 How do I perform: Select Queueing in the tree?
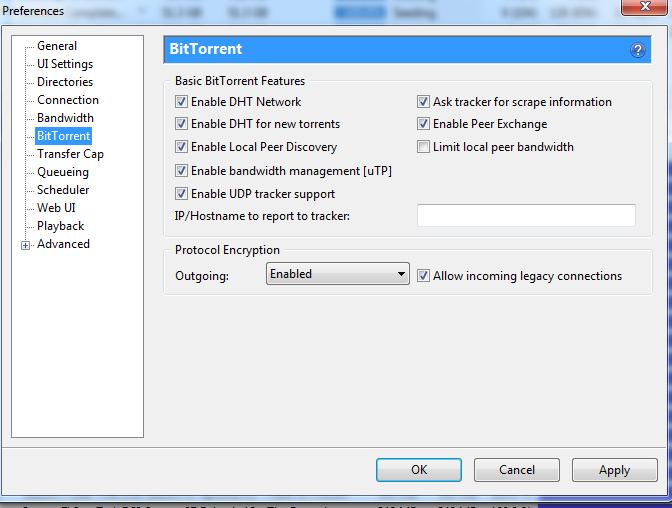[x=63, y=172]
